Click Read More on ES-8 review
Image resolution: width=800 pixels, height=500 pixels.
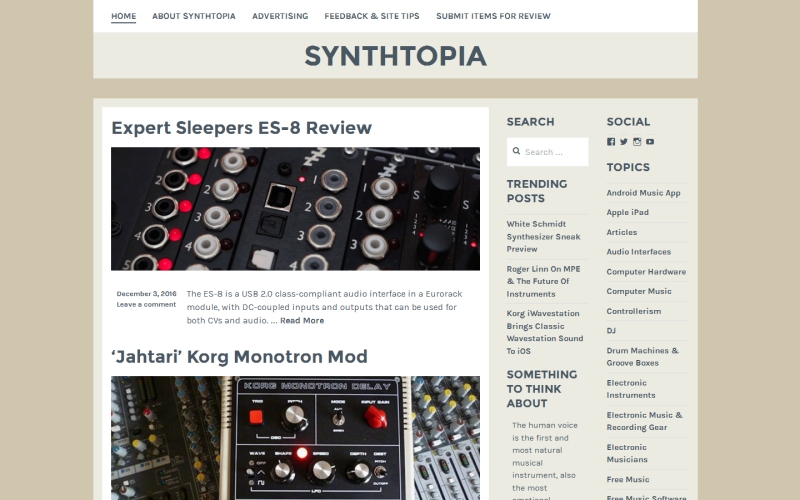[x=302, y=320]
